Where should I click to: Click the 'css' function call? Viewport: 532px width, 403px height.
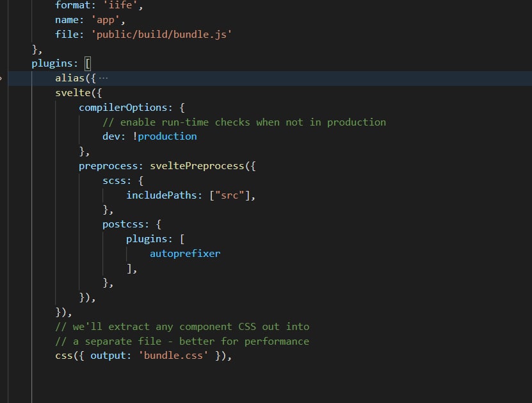[x=64, y=356]
